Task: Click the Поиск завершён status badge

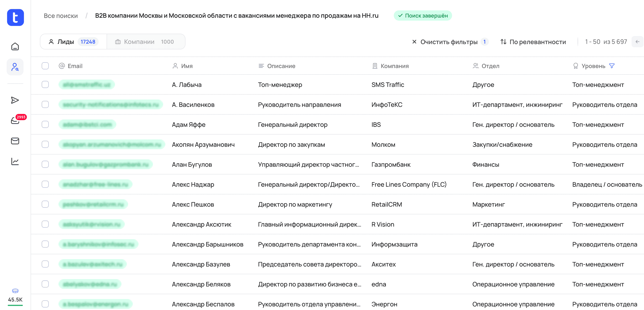Action: 423,16
